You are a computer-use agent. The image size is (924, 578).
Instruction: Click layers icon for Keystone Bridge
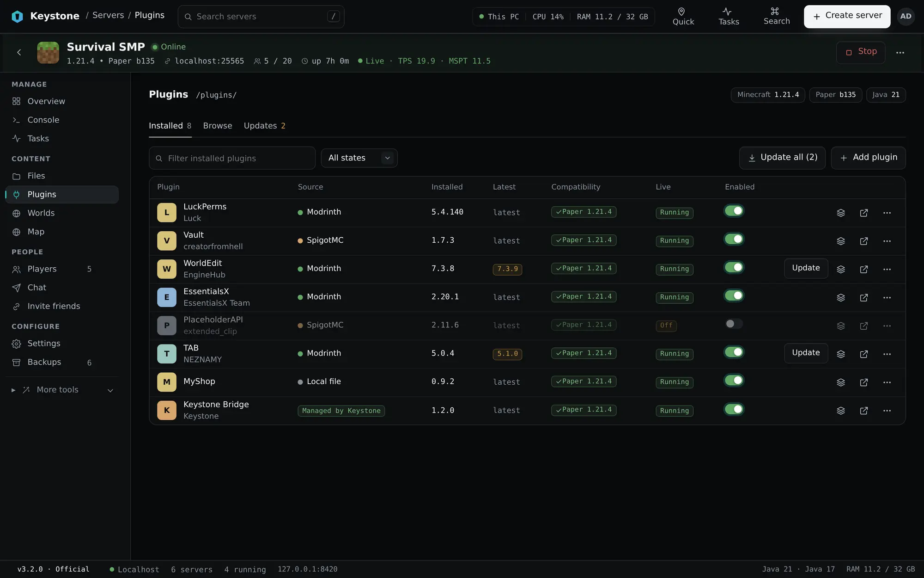point(841,411)
